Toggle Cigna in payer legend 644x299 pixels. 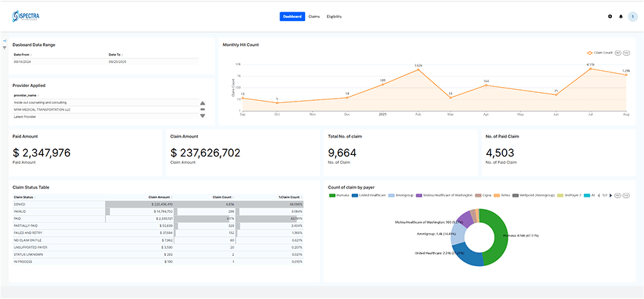pos(483,195)
